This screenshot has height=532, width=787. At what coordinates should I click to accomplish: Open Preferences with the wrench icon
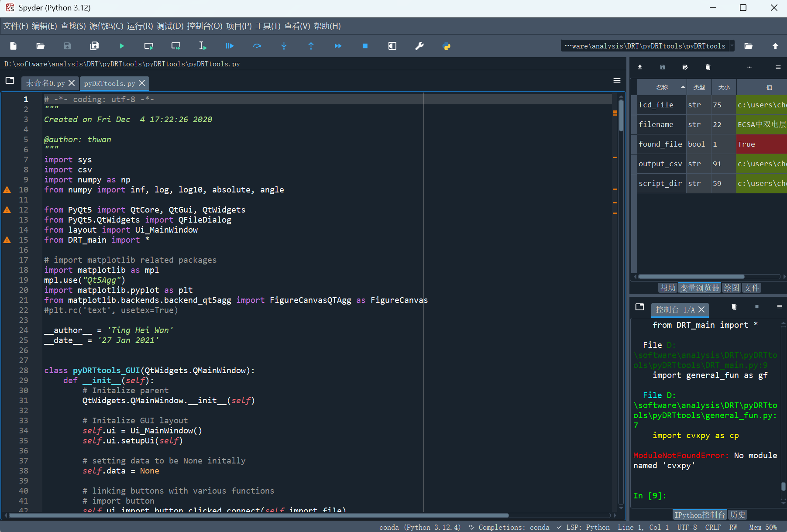coord(419,46)
